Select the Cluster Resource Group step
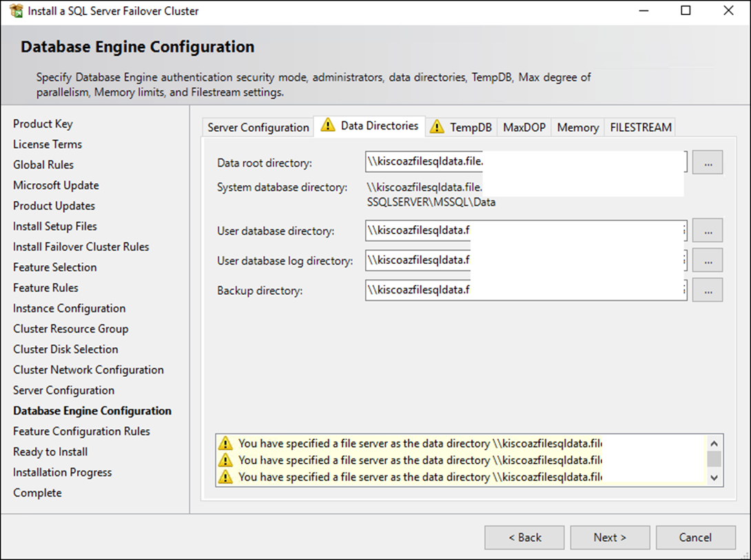The height and width of the screenshot is (560, 751). pyautogui.click(x=71, y=329)
